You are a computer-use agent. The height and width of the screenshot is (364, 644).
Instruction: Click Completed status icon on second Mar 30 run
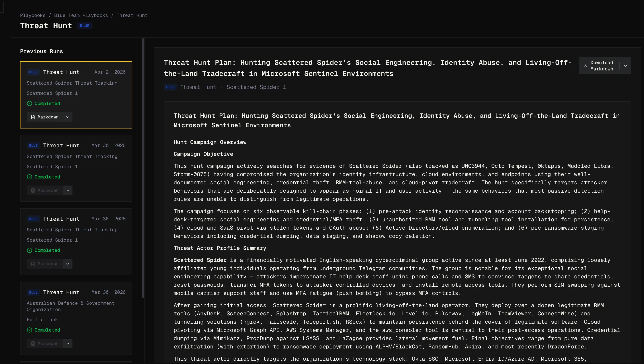pyautogui.click(x=30, y=250)
